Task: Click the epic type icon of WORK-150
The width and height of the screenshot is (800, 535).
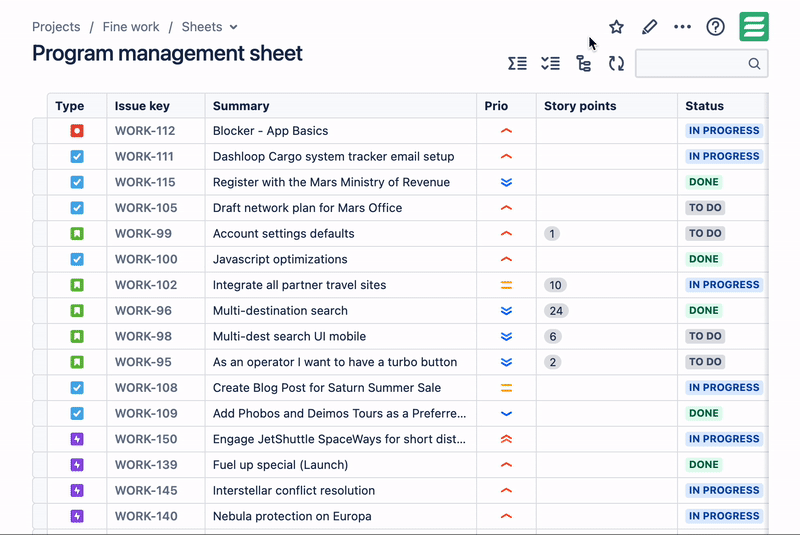Action: coord(77,439)
